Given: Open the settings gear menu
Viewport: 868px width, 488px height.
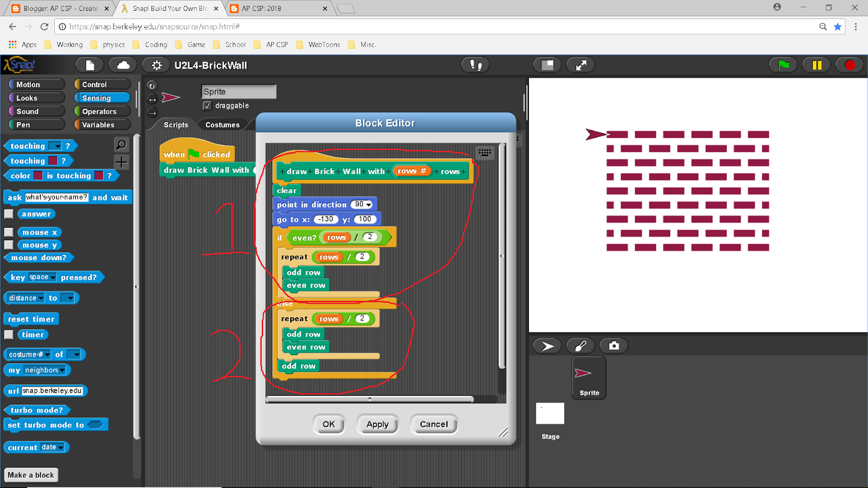Looking at the screenshot, I should [x=156, y=65].
